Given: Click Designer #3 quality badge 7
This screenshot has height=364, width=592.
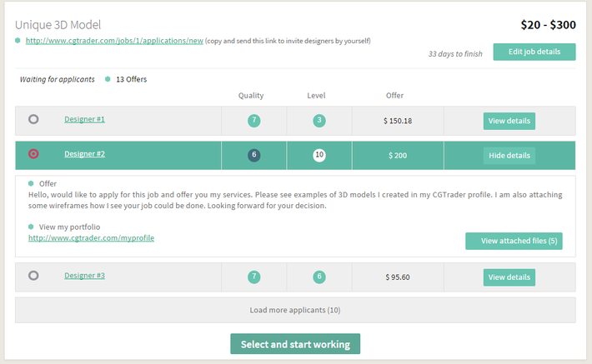Looking at the screenshot, I should pyautogui.click(x=254, y=277).
